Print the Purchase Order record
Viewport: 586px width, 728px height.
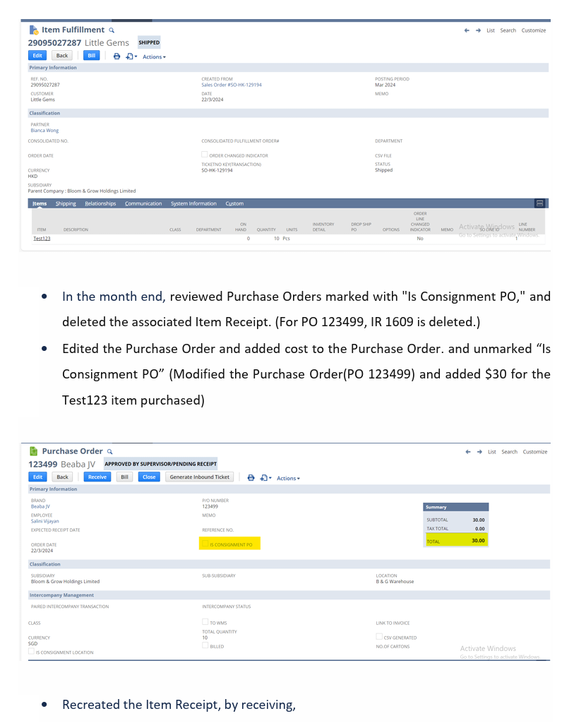251,478
